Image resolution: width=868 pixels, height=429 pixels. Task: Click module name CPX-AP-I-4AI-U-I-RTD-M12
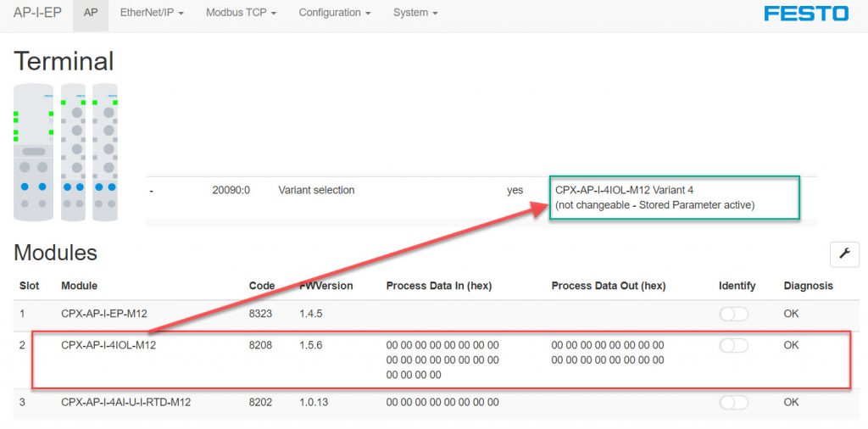pyautogui.click(x=125, y=403)
